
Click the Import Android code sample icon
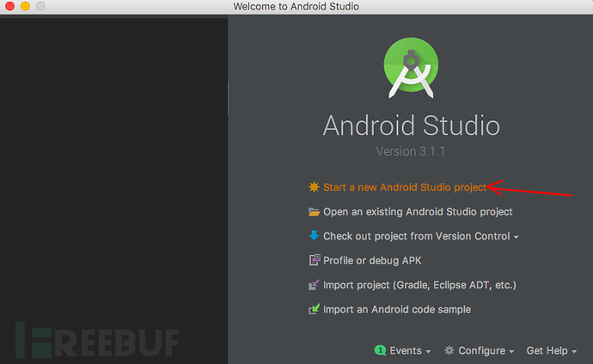click(314, 309)
